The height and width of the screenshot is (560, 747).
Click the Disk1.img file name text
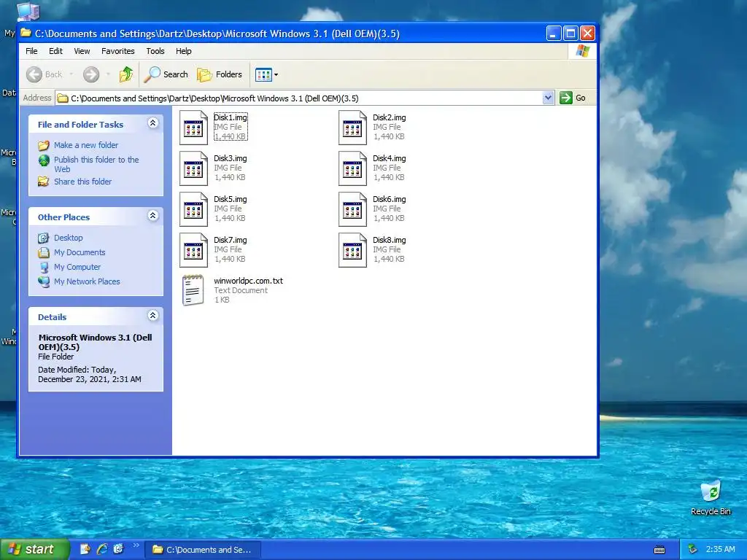231,117
